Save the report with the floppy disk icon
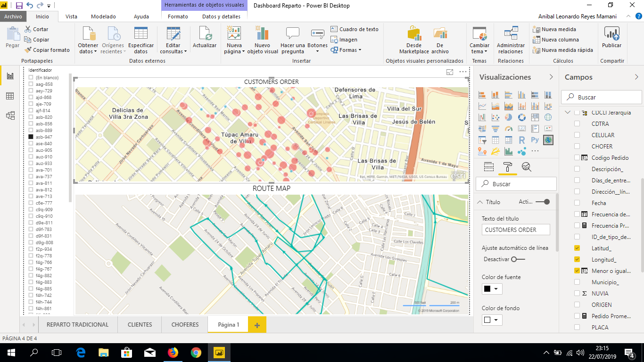 pyautogui.click(x=19, y=6)
